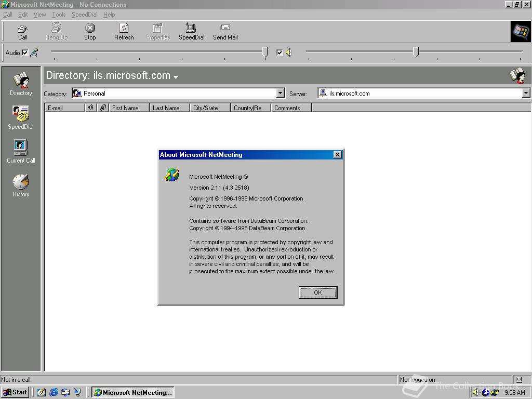Open the View menu
Viewport: 532px width, 399px height.
coord(39,15)
